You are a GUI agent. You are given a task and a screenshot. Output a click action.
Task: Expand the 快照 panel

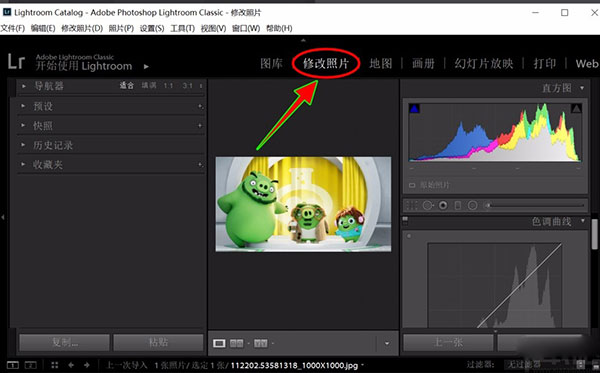[x=23, y=125]
